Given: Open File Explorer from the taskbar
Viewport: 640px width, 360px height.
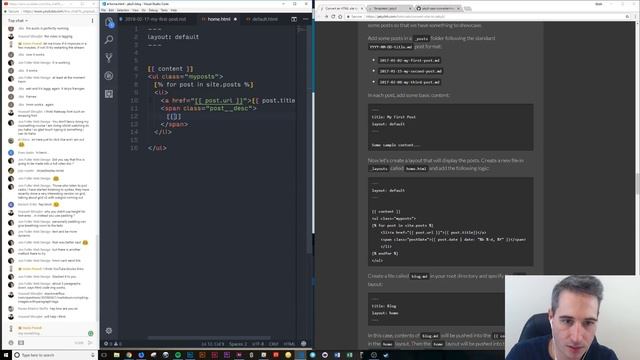Looking at the screenshot, I should pyautogui.click(x=116, y=355).
